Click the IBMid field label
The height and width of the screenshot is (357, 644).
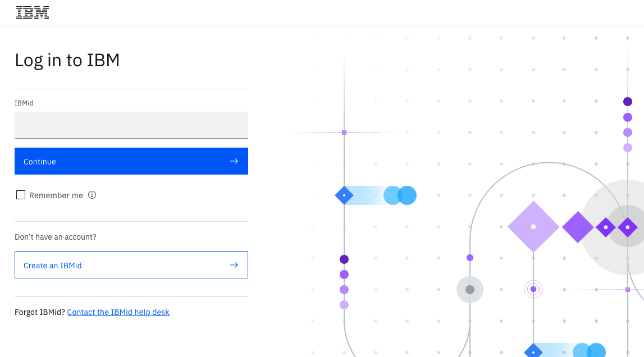[x=24, y=103]
